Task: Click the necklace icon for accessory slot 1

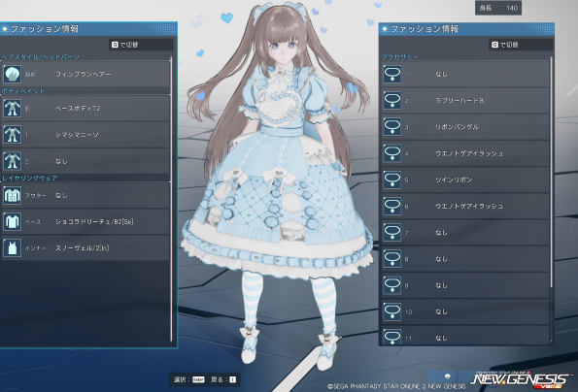Action: (x=392, y=74)
